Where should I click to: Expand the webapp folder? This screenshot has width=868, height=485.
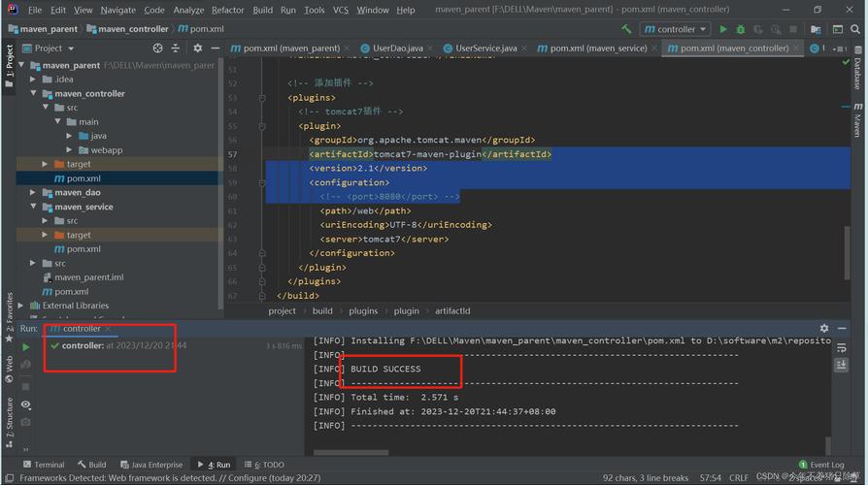click(x=69, y=150)
